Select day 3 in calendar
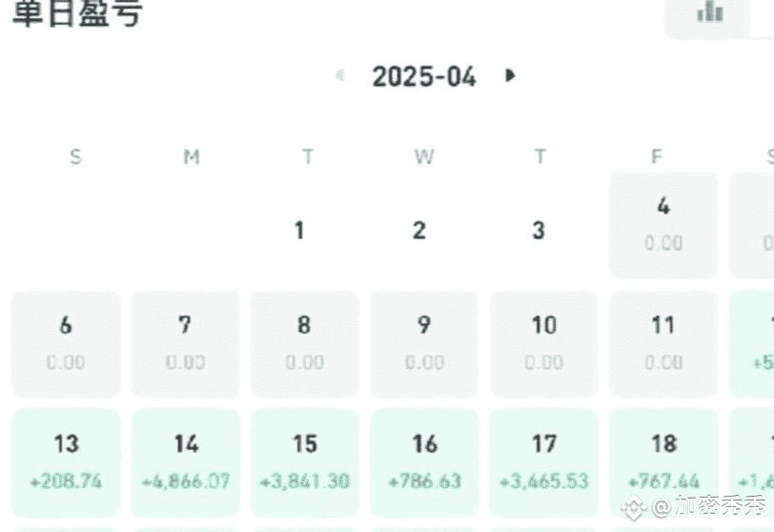The image size is (774, 532). pos(540,230)
